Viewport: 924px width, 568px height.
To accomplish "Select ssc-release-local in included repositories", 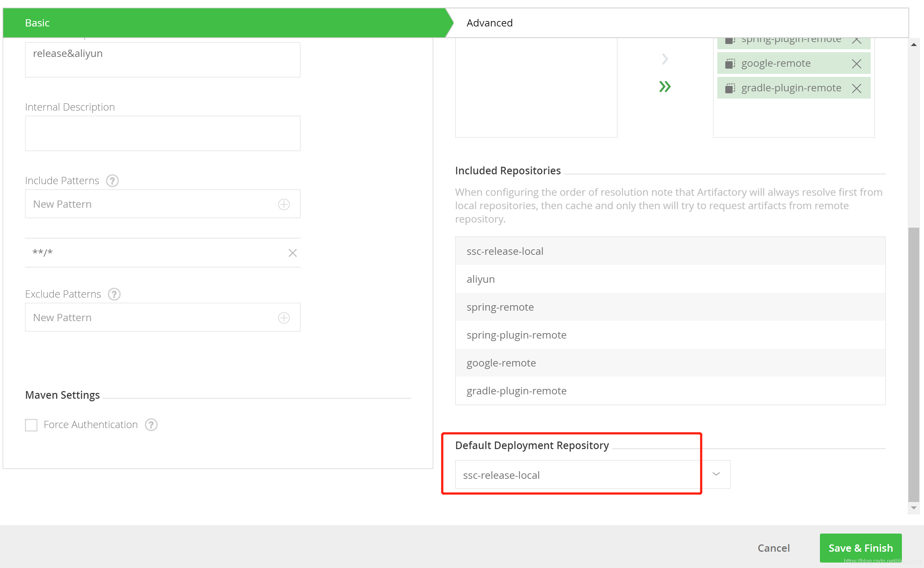I will tap(505, 251).
